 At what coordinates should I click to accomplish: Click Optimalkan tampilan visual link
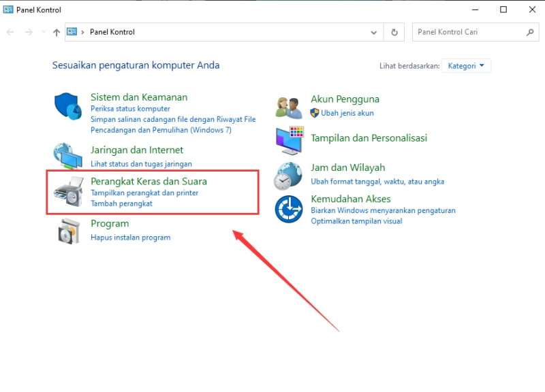click(356, 221)
